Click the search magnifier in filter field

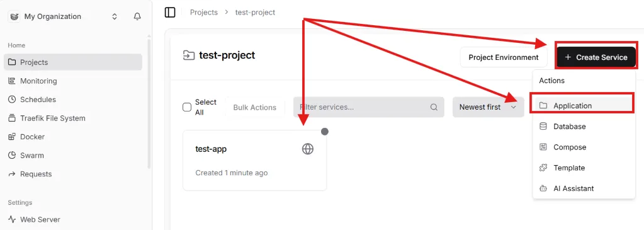click(x=434, y=107)
